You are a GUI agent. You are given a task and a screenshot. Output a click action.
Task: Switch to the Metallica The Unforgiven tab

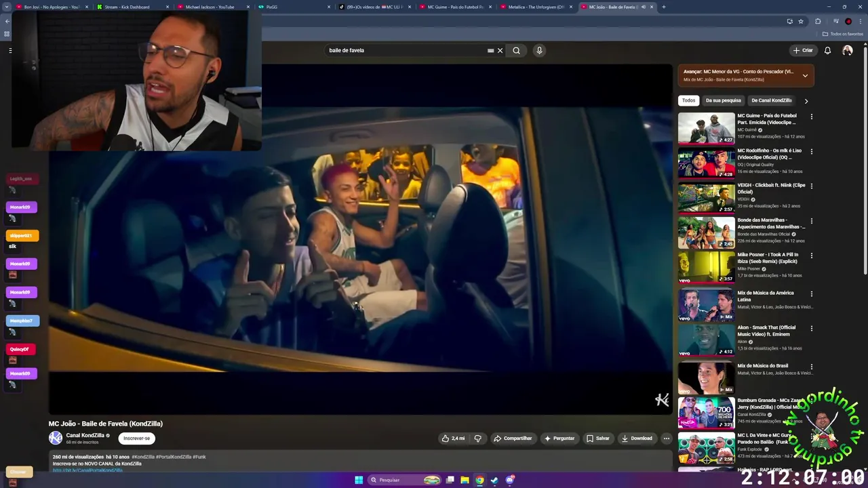point(536,7)
